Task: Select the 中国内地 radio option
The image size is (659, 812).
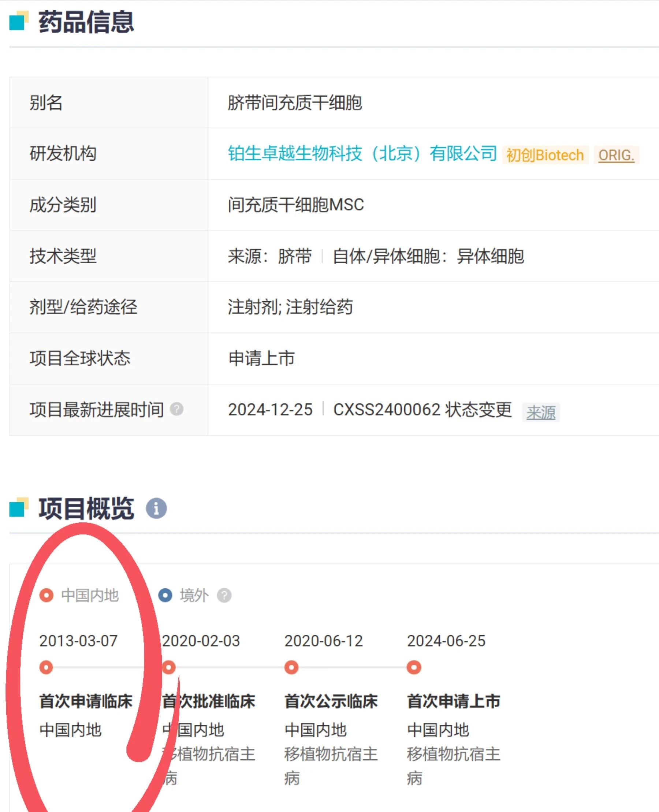Action: coord(90,595)
